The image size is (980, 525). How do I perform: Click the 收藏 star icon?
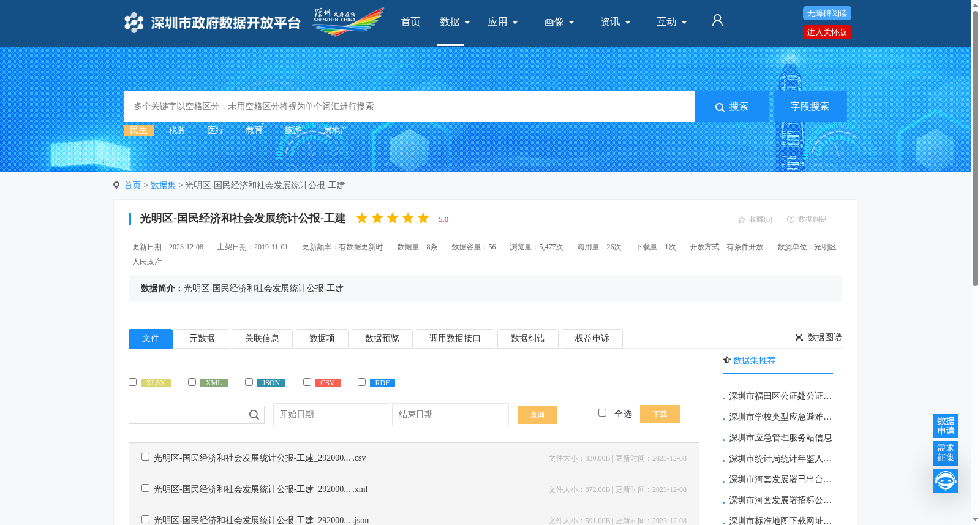(742, 219)
